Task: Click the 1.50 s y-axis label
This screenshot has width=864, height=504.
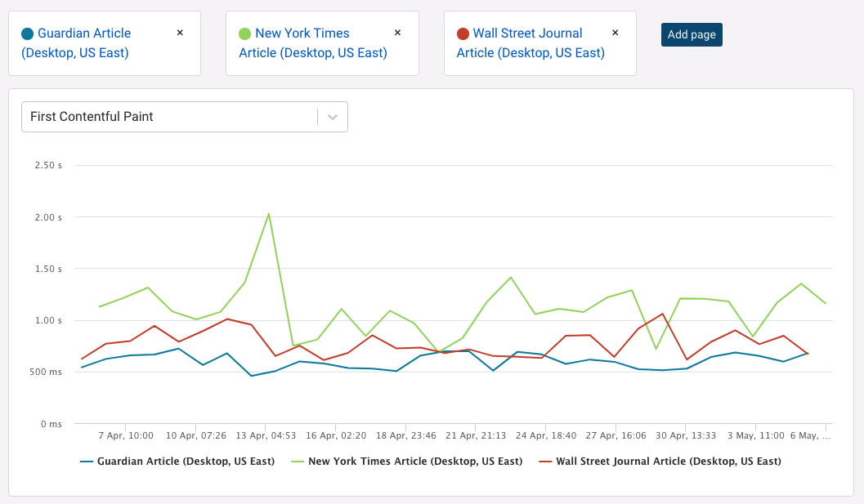Action: pos(48,269)
